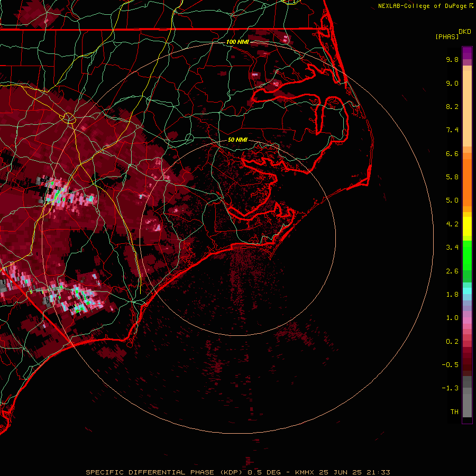Select the 6.6 scale value
The width and height of the screenshot is (476, 476).
coord(452,153)
